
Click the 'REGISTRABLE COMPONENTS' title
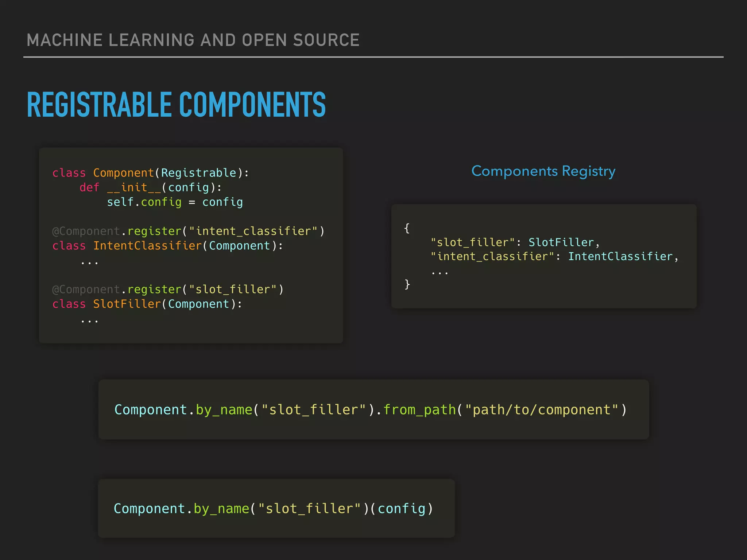pos(176,105)
